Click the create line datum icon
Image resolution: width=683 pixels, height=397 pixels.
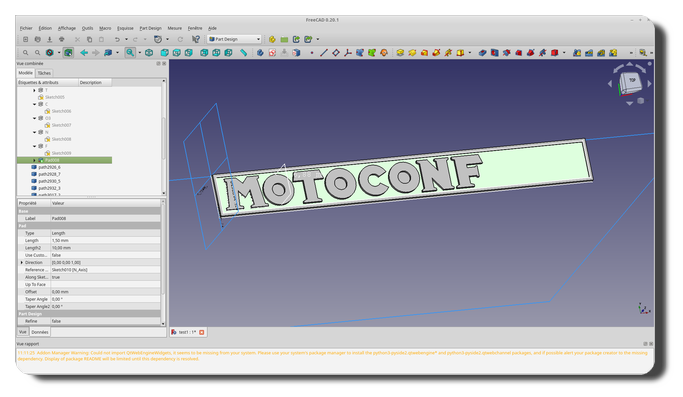323,53
